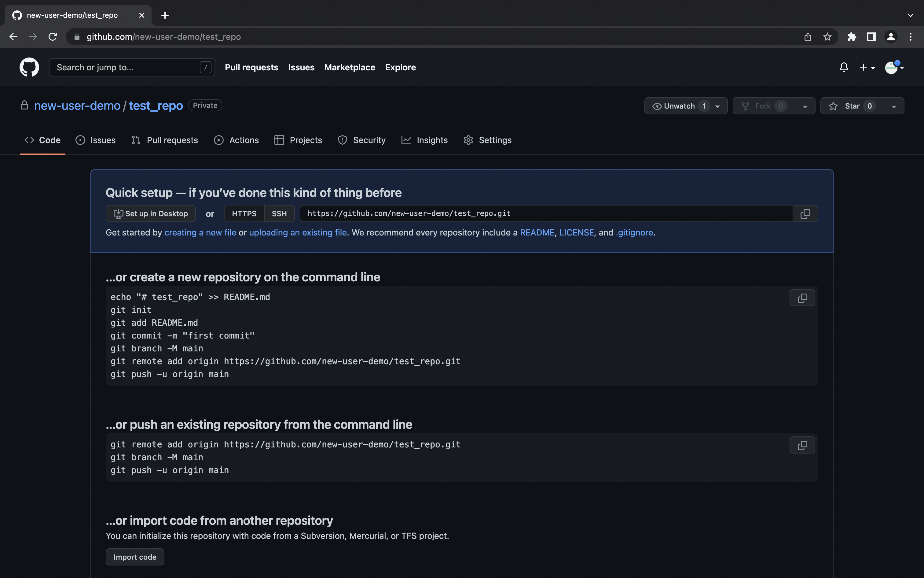Follow the creating a new file link
924x578 pixels.
pos(200,232)
